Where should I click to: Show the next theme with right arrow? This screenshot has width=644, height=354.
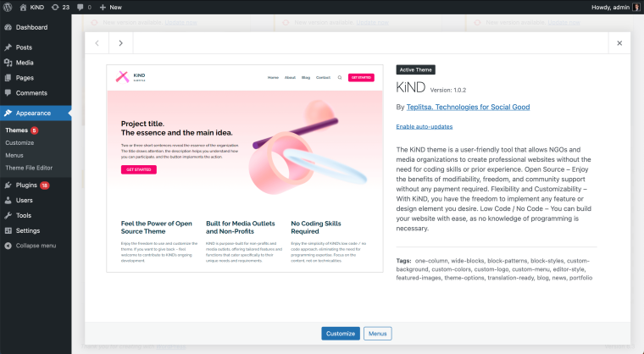(121, 42)
